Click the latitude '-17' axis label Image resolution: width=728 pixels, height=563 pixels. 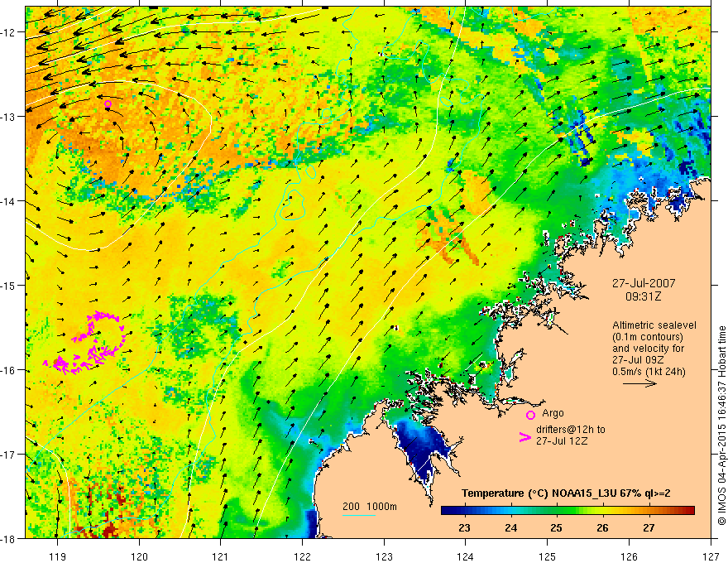[8, 455]
